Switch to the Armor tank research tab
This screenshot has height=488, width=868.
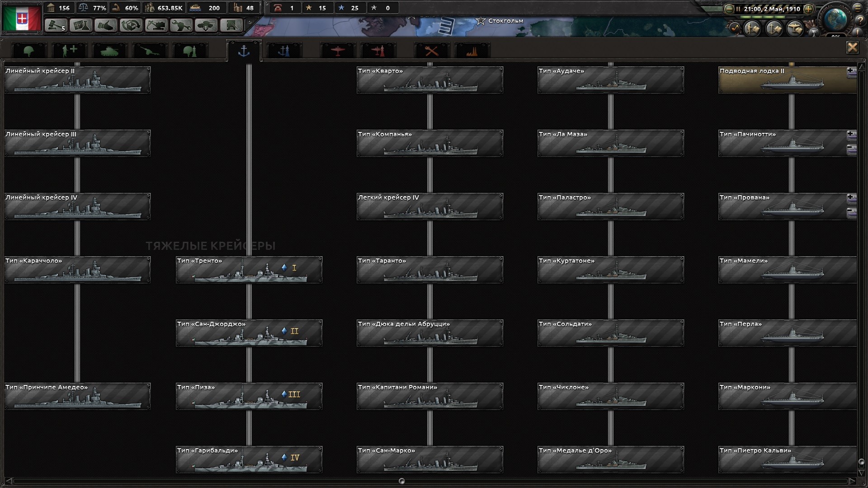point(109,51)
